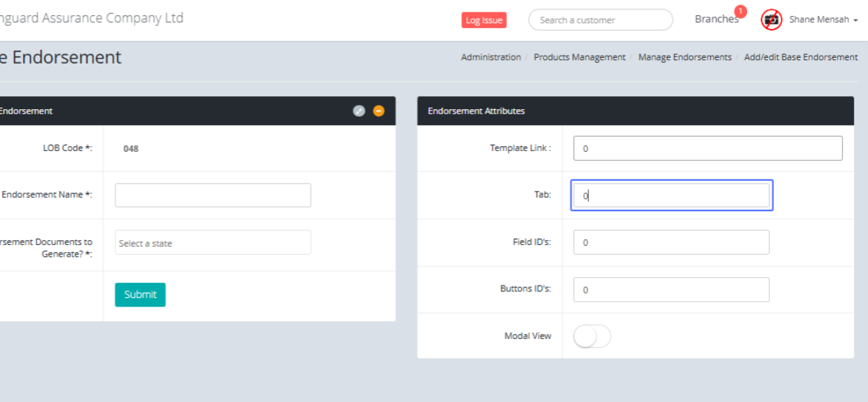Viewport: 868px width, 402px height.
Task: Click the grey expand panel icon
Action: pyautogui.click(x=359, y=111)
